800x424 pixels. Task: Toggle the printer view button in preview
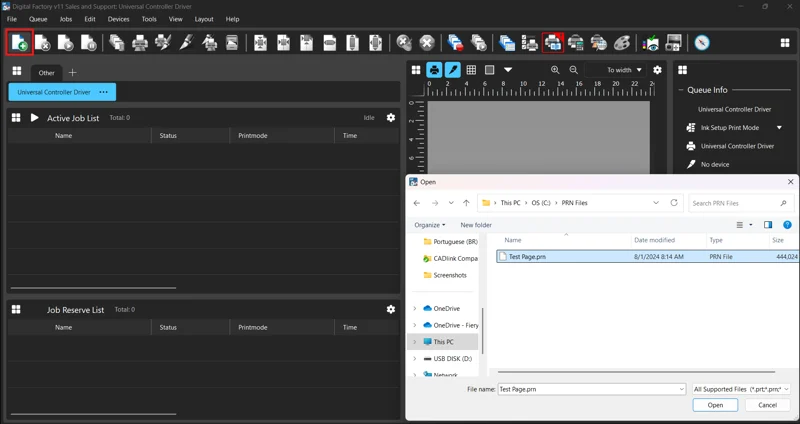(x=434, y=70)
